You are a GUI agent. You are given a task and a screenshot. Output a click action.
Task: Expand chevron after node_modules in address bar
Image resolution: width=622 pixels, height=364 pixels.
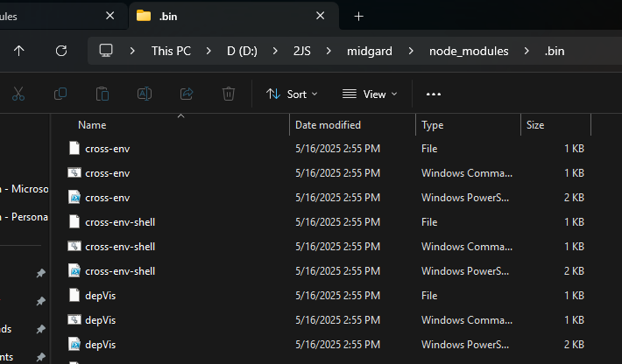pyautogui.click(x=527, y=51)
